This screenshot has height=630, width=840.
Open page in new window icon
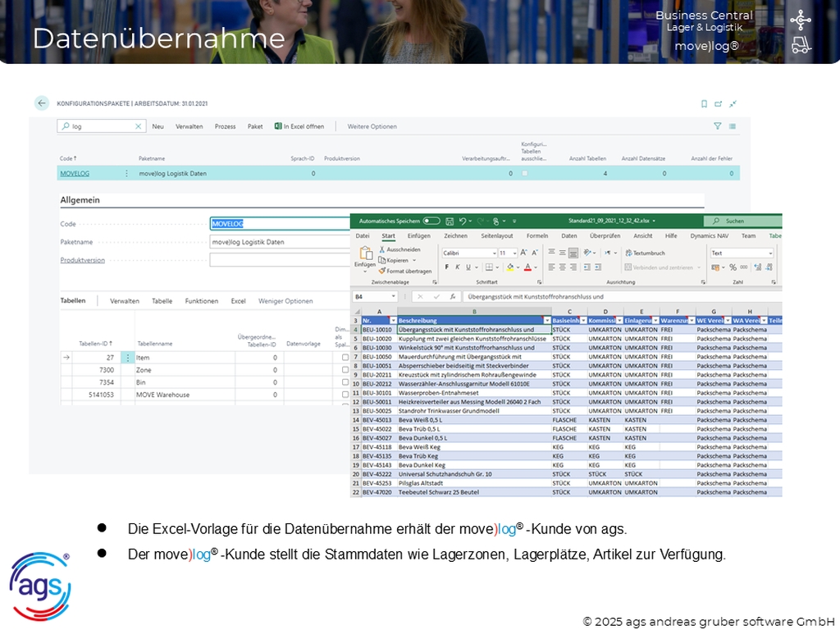(719, 104)
